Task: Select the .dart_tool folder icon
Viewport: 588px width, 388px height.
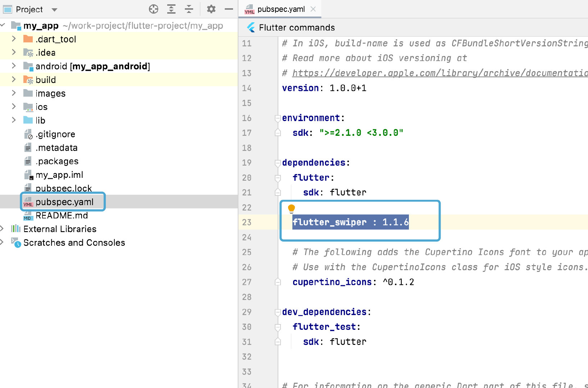Action: point(28,39)
